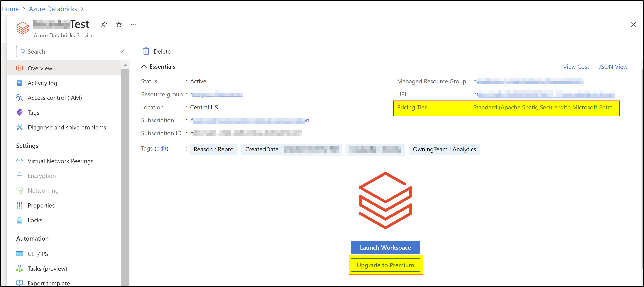
Task: Click the Encryption lock icon
Action: pyautogui.click(x=20, y=176)
